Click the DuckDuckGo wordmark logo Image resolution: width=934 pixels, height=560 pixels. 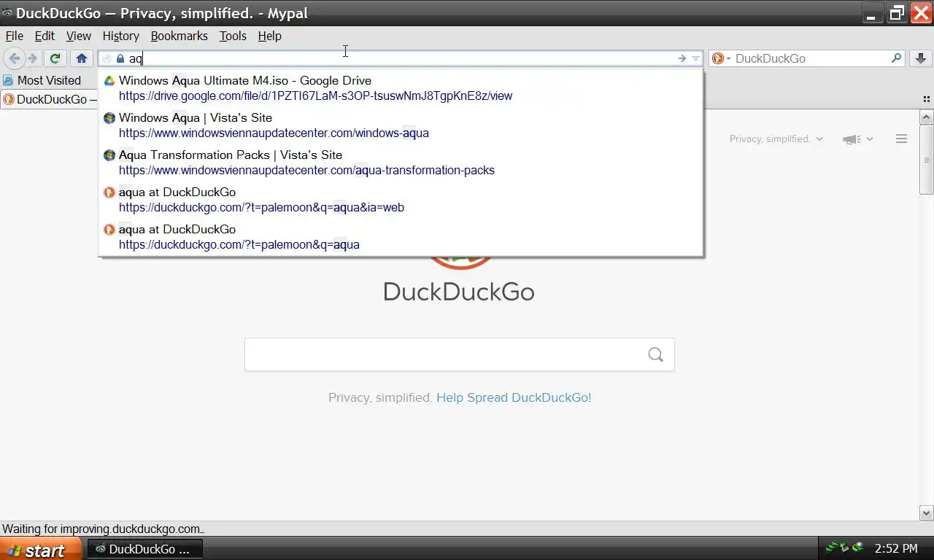pos(459,292)
